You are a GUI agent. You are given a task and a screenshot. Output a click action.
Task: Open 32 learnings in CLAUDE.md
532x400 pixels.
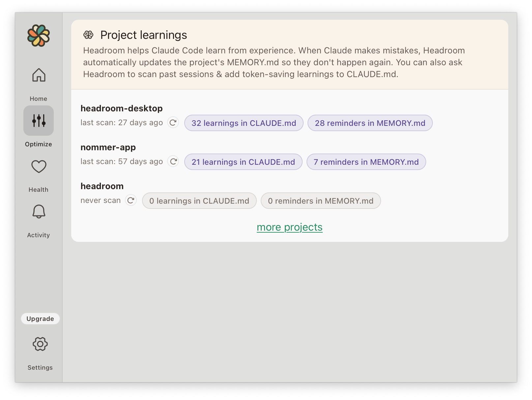pos(244,123)
